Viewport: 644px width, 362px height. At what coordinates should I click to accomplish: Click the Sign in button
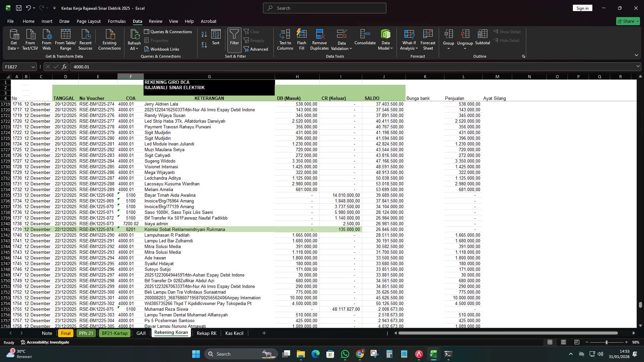(582, 8)
